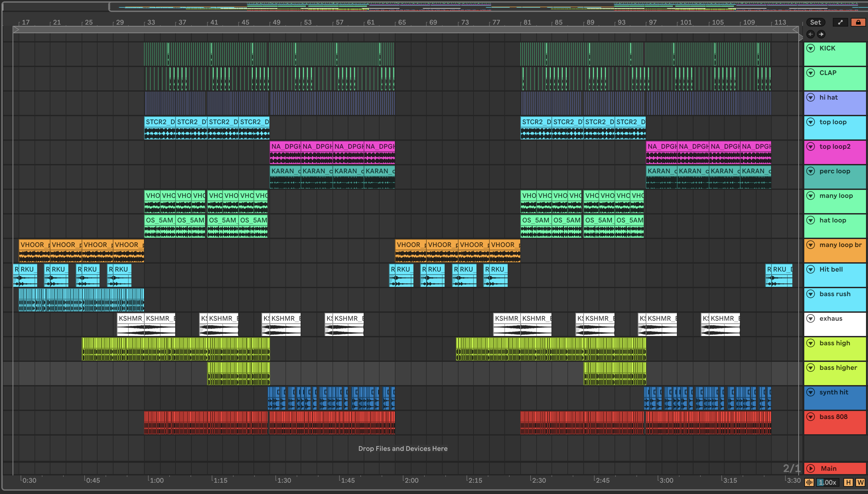
Task: Jump to the previous locator with the left arrow
Action: coord(810,34)
